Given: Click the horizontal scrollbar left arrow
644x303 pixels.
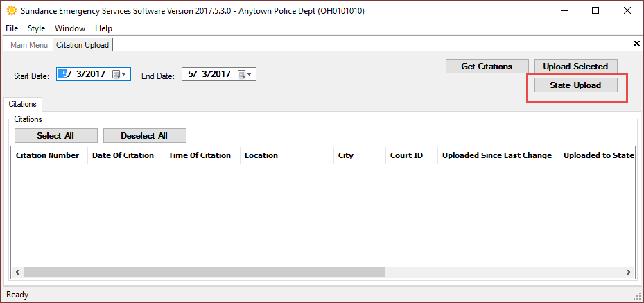Looking at the screenshot, I should tap(17, 272).
